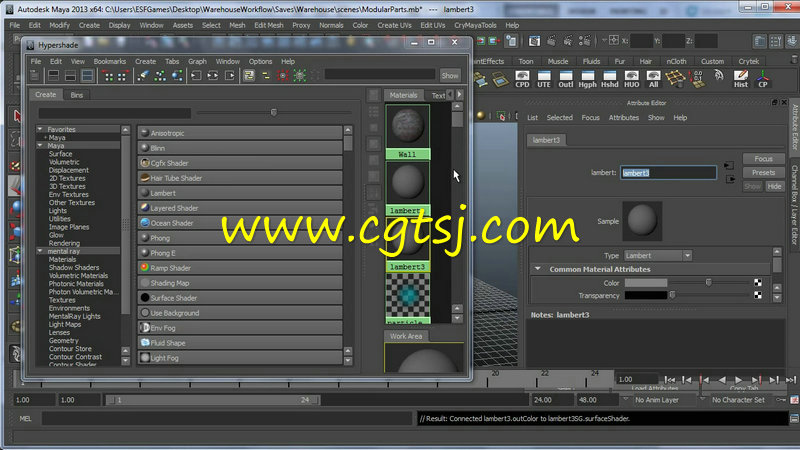The width and height of the screenshot is (800, 450).
Task: Open the Graph menu in Hypershade
Action: click(x=197, y=61)
